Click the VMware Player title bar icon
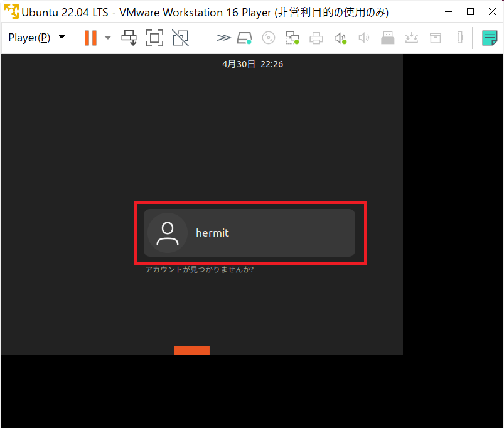Viewport: 504px width, 428px height. (x=11, y=11)
